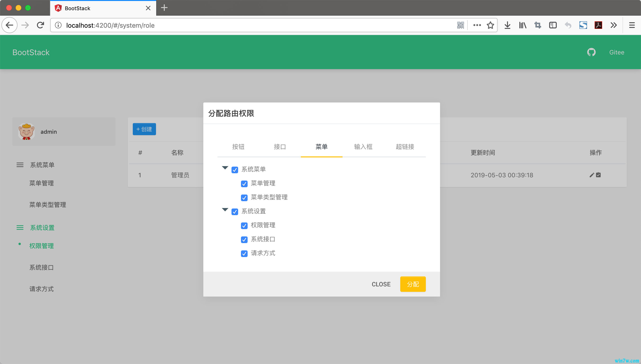
Task: Click the hamburger menu icon for 系统菜单
Action: click(19, 165)
